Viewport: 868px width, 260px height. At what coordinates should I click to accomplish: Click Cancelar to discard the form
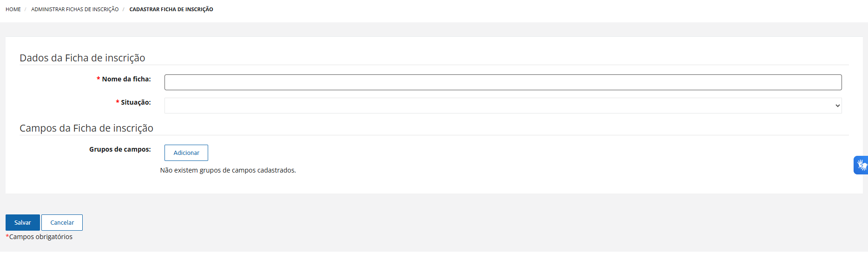coord(62,222)
